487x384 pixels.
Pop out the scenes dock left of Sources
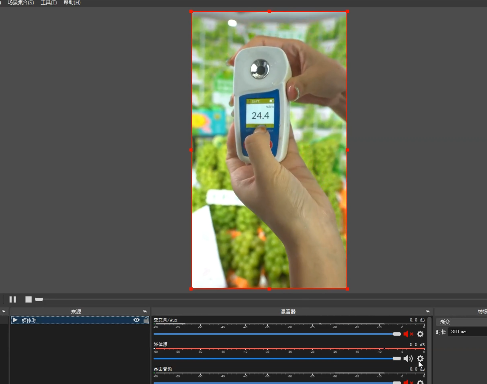click(3, 311)
